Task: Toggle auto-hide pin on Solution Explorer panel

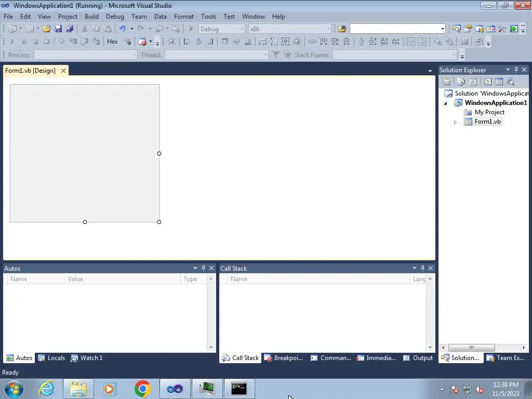Action: (x=516, y=70)
